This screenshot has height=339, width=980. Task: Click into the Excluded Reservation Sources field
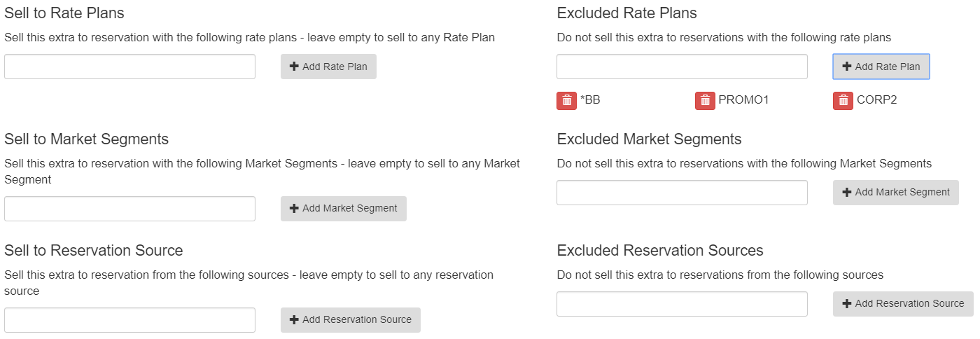(682, 304)
